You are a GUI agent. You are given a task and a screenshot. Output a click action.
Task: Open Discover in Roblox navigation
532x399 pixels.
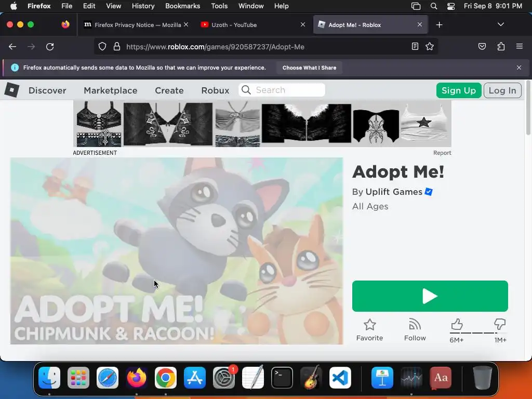point(47,90)
